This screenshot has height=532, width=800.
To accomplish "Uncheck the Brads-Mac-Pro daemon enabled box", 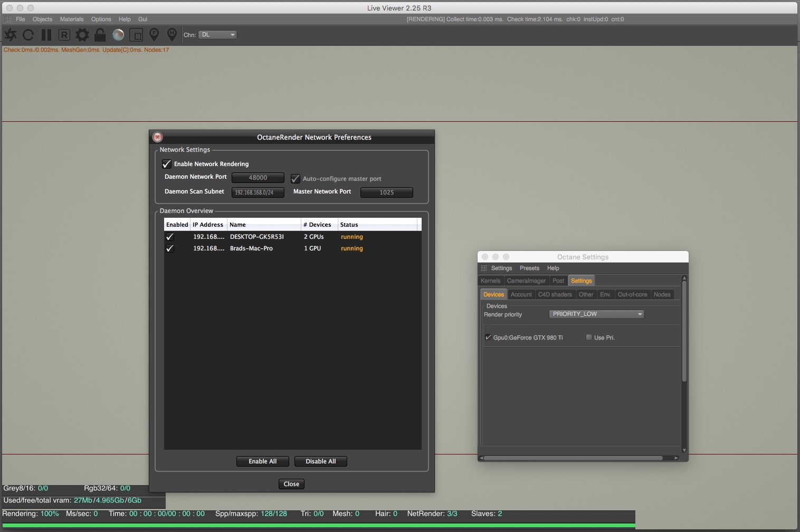I will 170,248.
